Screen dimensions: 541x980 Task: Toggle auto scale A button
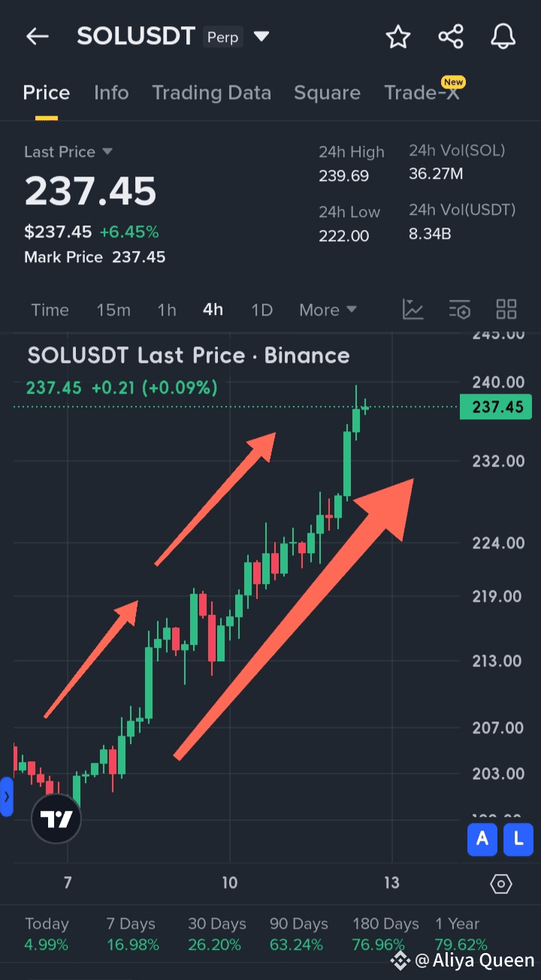[482, 839]
